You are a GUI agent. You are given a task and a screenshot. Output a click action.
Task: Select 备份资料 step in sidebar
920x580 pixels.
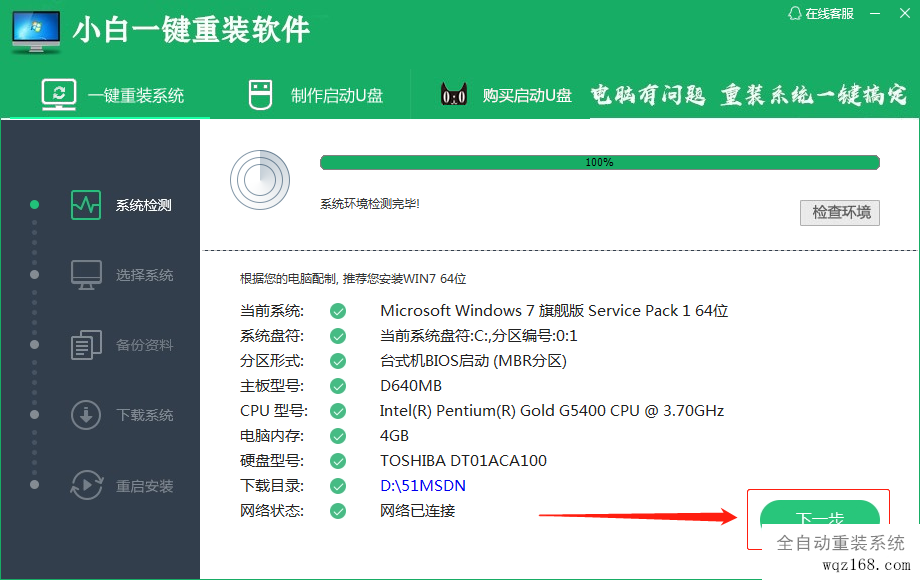(x=122, y=345)
